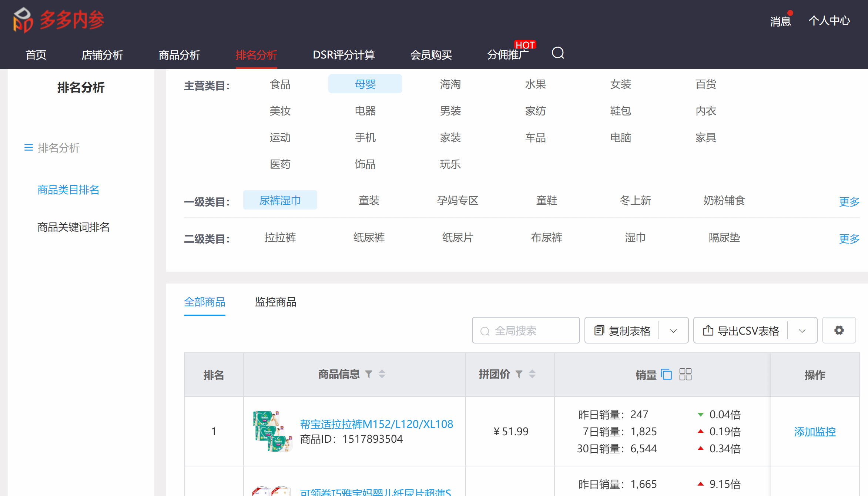Switch sales display using grid icon beside 销量

(686, 375)
